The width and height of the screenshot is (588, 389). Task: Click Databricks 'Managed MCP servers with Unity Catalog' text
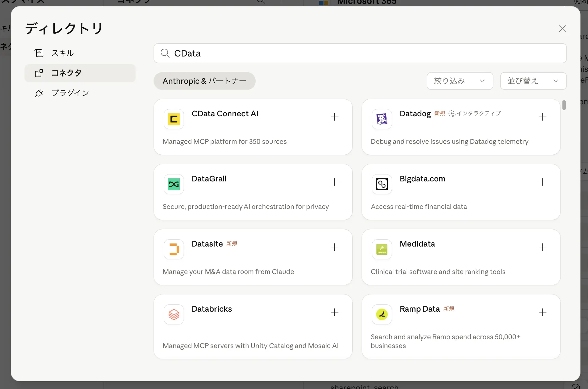click(x=251, y=346)
